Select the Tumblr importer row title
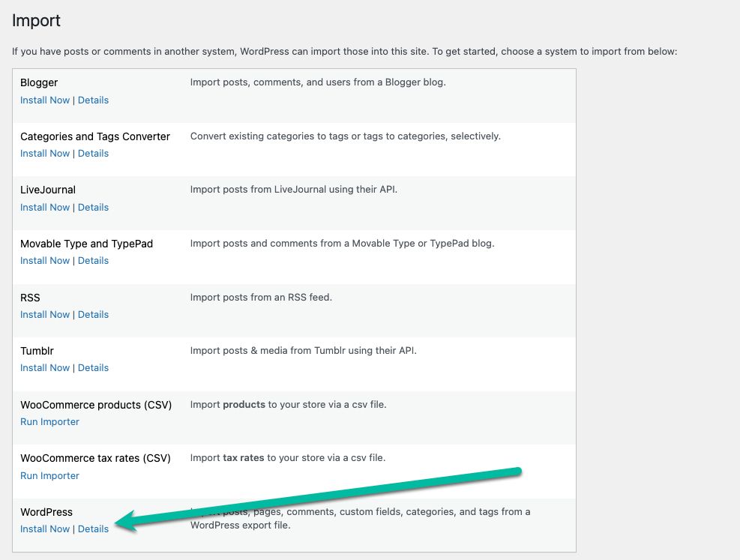This screenshot has width=740, height=560. pyautogui.click(x=37, y=351)
